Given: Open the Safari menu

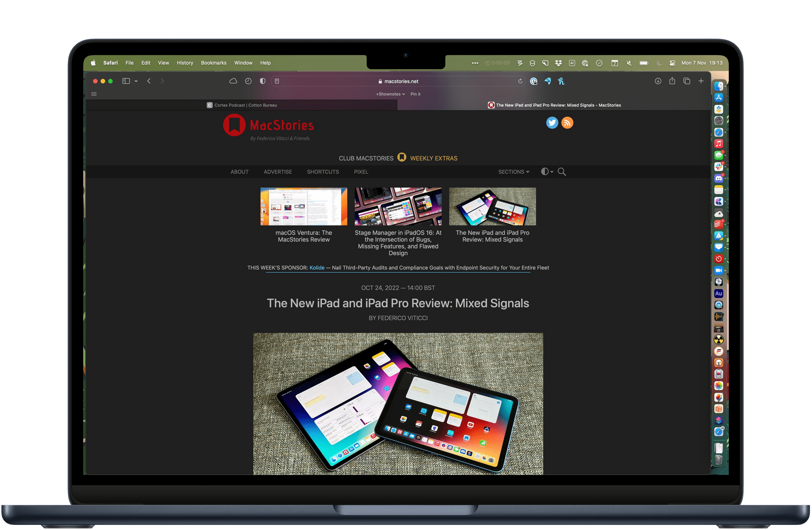Looking at the screenshot, I should [x=110, y=63].
